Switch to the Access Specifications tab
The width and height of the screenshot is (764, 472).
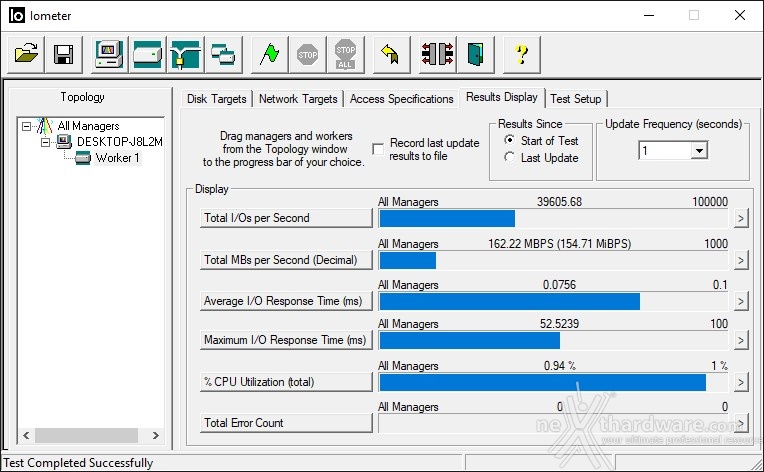(401, 99)
